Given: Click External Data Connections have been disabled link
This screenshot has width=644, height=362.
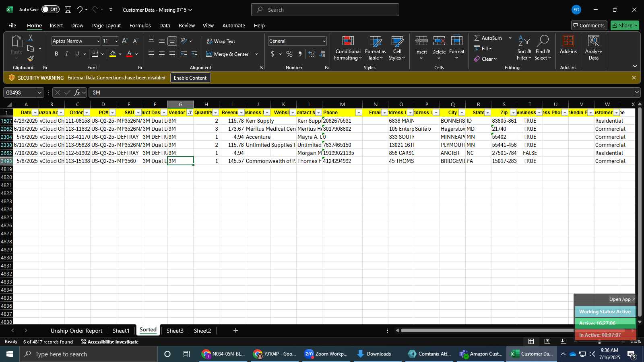Looking at the screenshot, I should [116, 78].
